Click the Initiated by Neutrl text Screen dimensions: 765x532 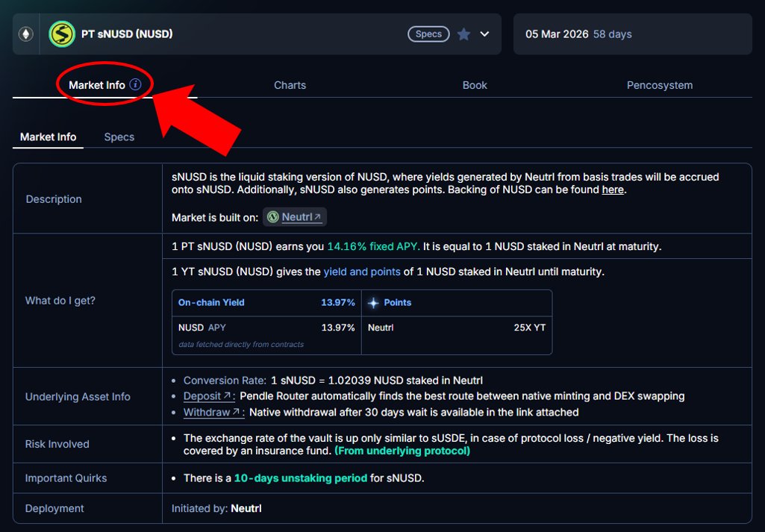click(216, 508)
